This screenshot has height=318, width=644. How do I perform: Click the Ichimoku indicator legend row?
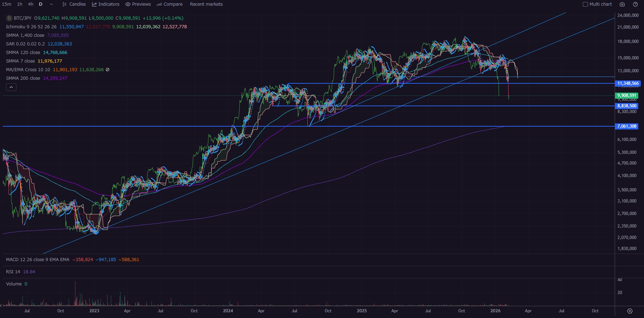tap(31, 27)
